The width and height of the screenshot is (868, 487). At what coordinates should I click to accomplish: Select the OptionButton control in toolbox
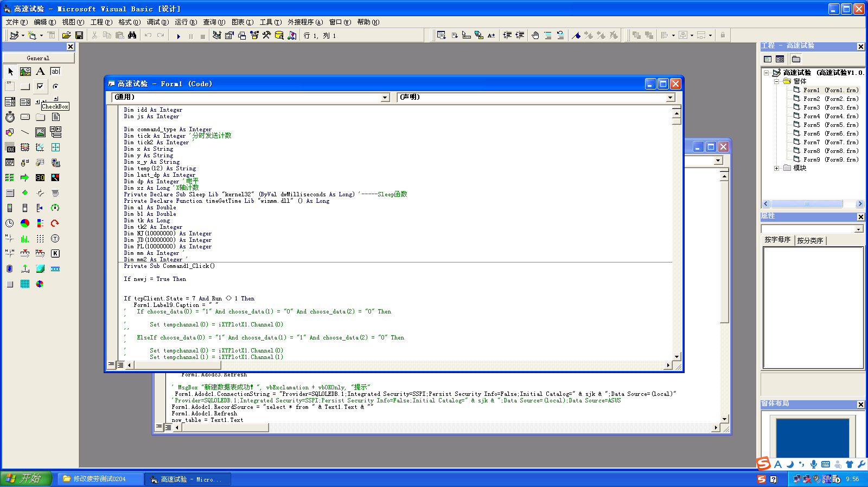(55, 86)
